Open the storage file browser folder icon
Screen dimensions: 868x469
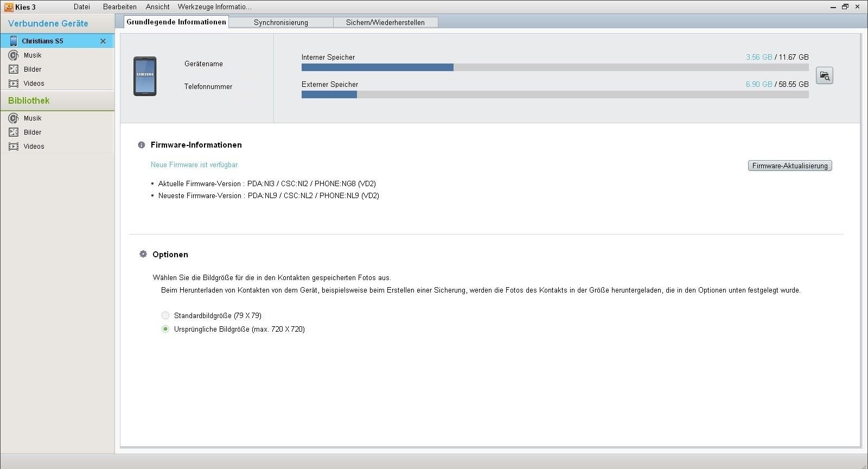825,75
